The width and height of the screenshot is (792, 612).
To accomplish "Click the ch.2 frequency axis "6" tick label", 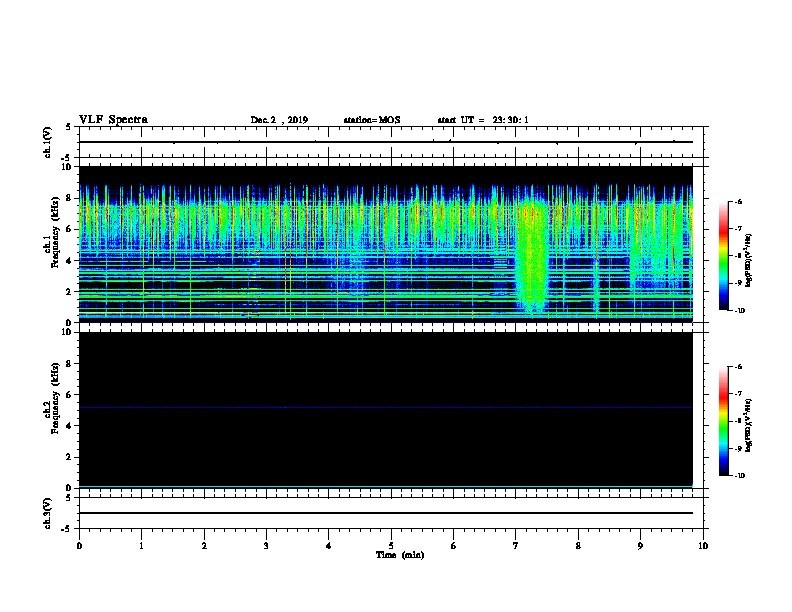I will coord(69,394).
